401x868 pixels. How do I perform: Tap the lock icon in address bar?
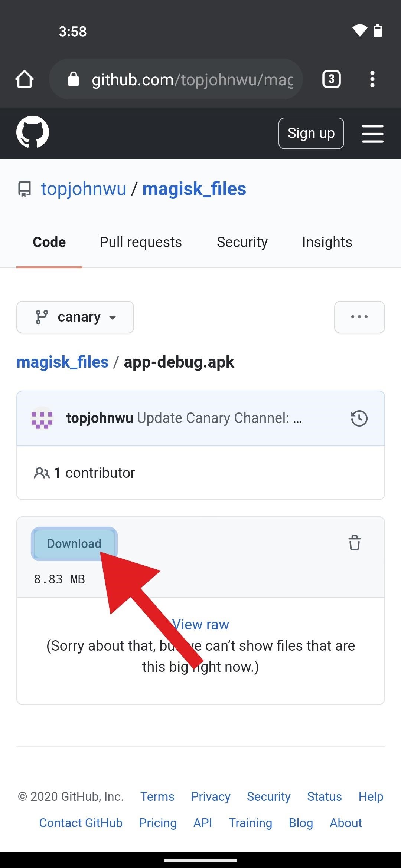(x=74, y=79)
